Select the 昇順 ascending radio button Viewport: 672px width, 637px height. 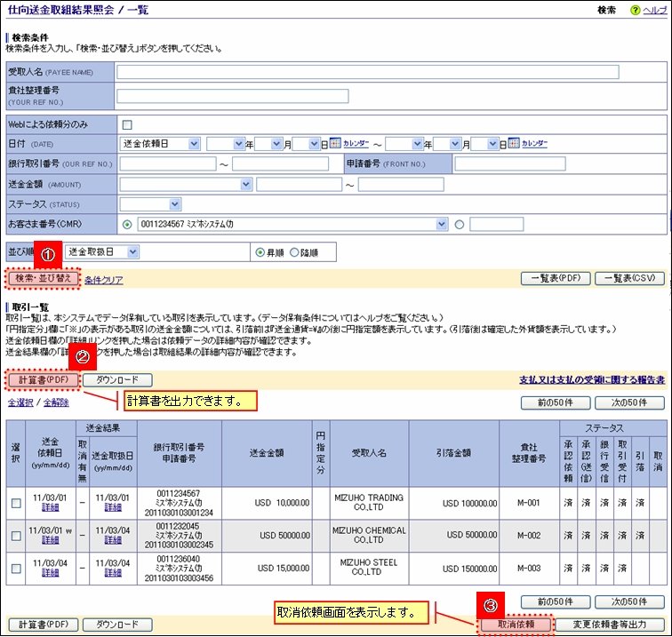click(260, 252)
